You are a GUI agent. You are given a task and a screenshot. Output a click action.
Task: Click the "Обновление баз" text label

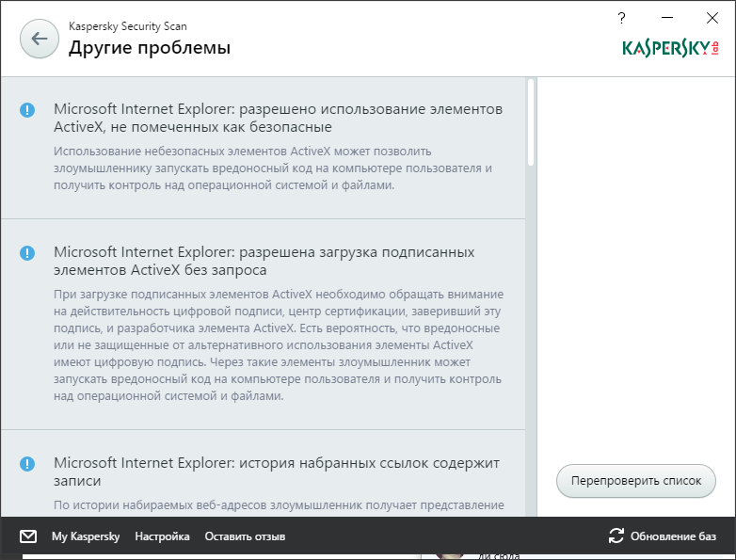click(674, 536)
